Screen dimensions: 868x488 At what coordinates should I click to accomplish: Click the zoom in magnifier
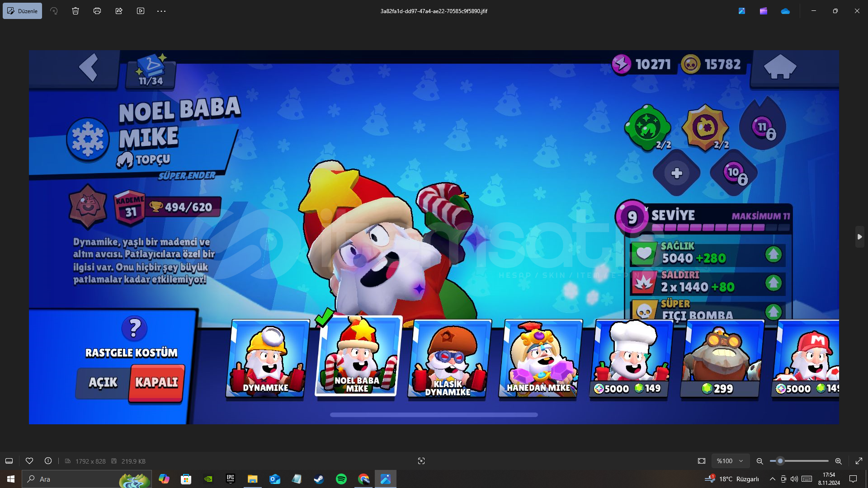pyautogui.click(x=839, y=461)
